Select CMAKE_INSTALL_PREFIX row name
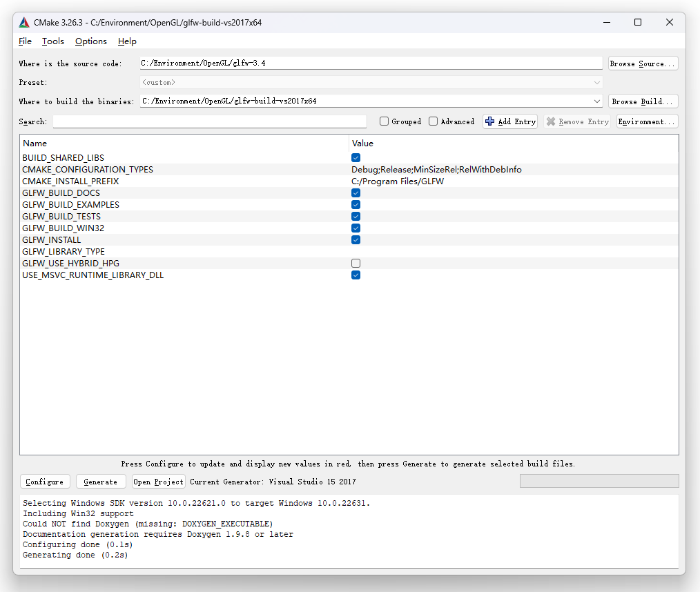The image size is (700, 592). coord(70,181)
